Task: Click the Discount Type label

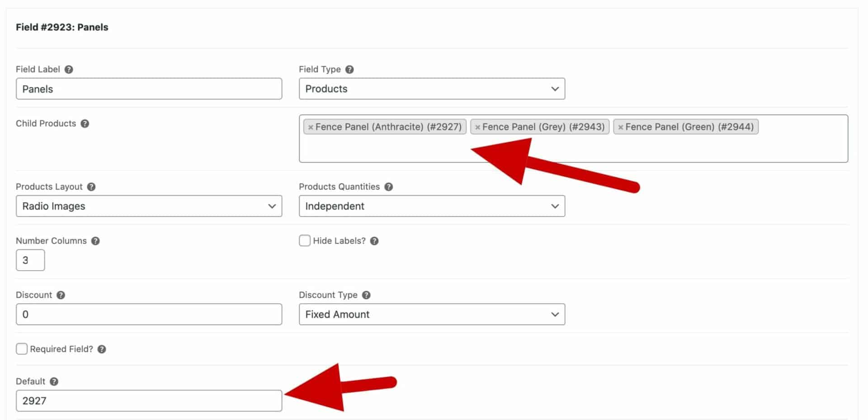Action: coord(328,295)
